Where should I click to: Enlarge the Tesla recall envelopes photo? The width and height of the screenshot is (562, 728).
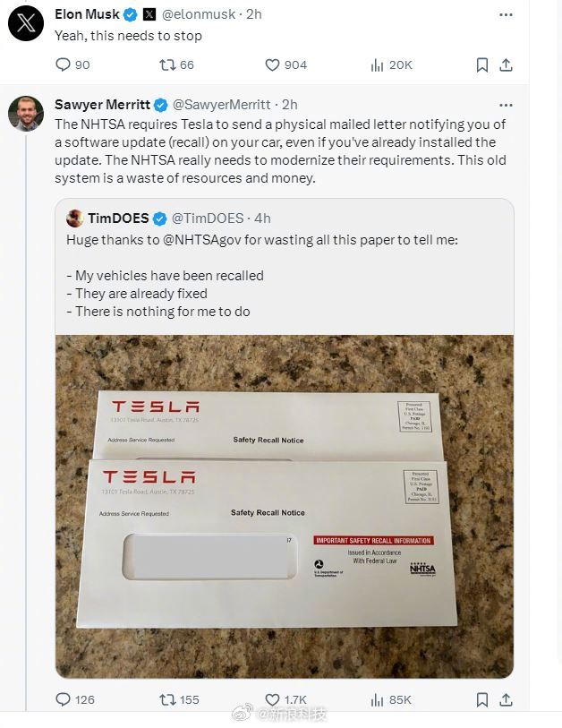click(284, 506)
